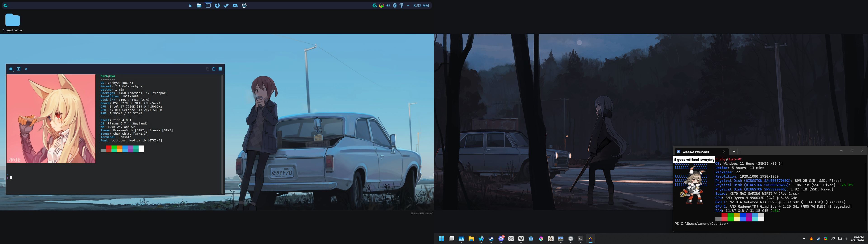
Task: Click the Konsole terminal scrollbar
Action: pyautogui.click(x=222, y=134)
